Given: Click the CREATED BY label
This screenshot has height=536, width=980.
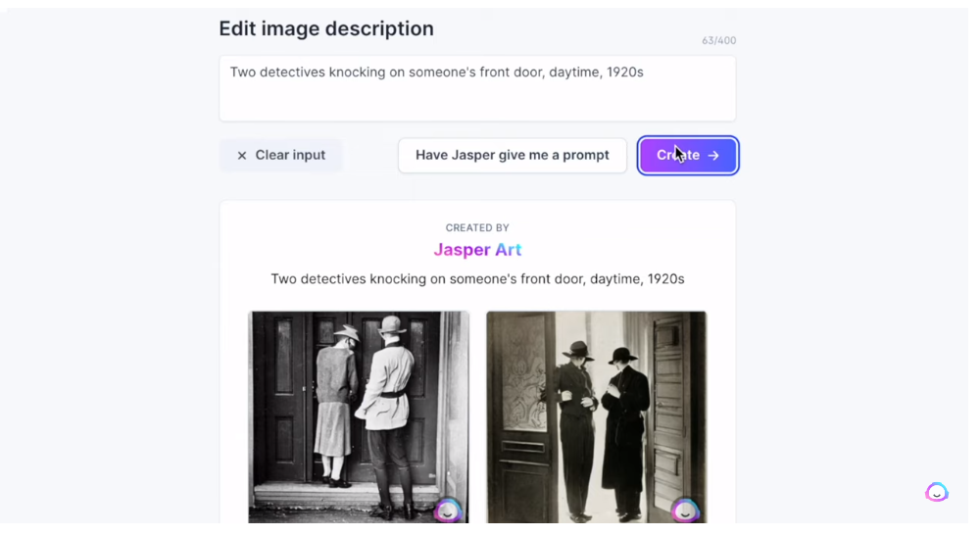Looking at the screenshot, I should click(477, 228).
